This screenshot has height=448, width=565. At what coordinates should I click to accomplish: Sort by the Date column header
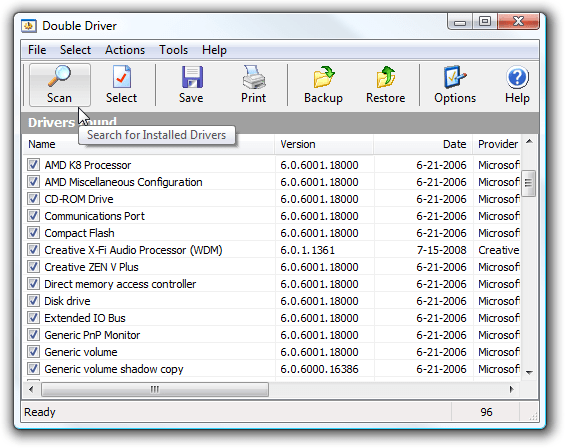point(423,144)
